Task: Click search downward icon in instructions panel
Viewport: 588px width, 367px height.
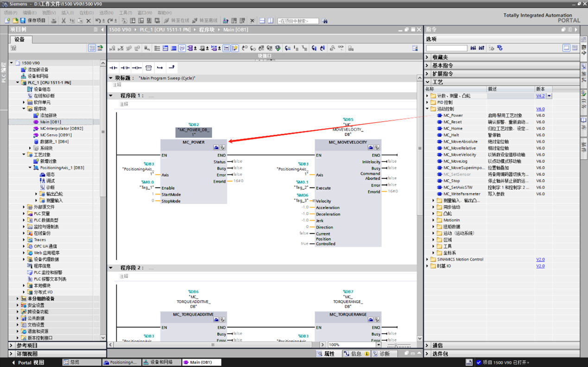Action: coord(473,48)
